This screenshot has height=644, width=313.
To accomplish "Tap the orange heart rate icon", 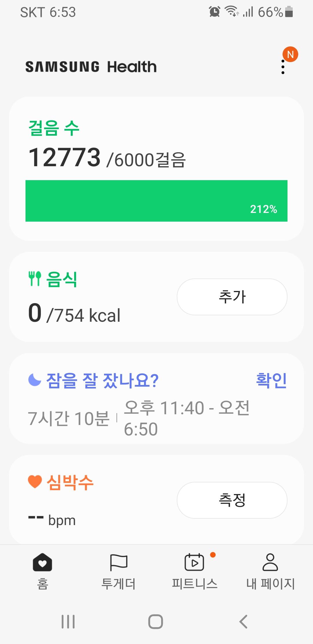I will coord(35,482).
